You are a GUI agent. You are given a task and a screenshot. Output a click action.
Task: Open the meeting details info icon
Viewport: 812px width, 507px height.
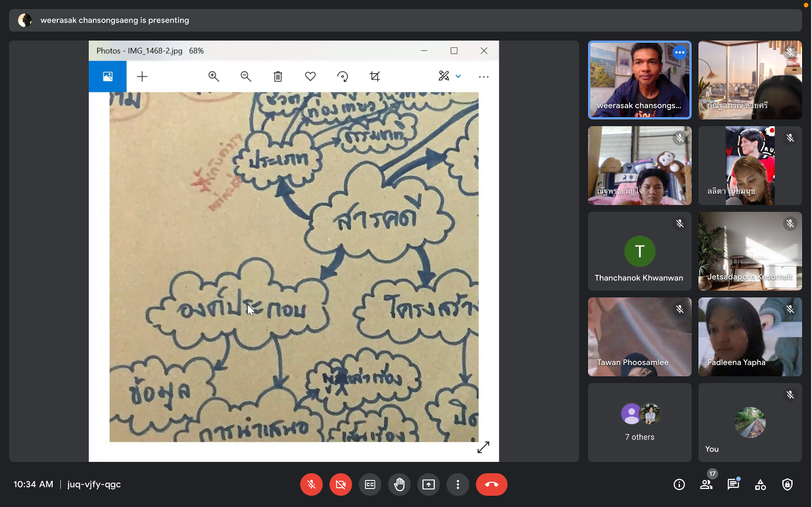tap(679, 484)
